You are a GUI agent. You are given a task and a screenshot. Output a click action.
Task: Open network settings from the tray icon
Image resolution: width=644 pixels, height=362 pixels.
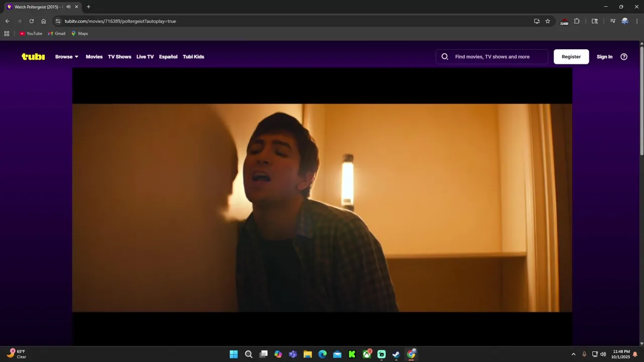click(x=595, y=354)
